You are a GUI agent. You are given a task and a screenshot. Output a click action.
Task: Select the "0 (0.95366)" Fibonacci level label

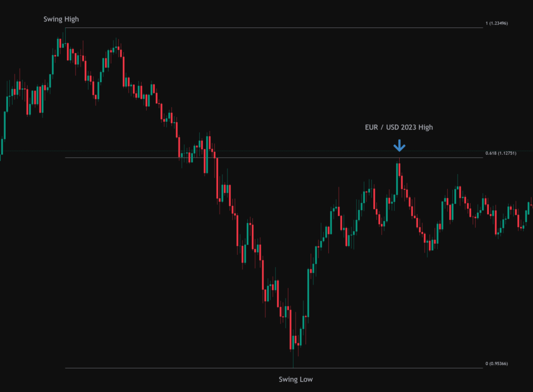pyautogui.click(x=497, y=364)
